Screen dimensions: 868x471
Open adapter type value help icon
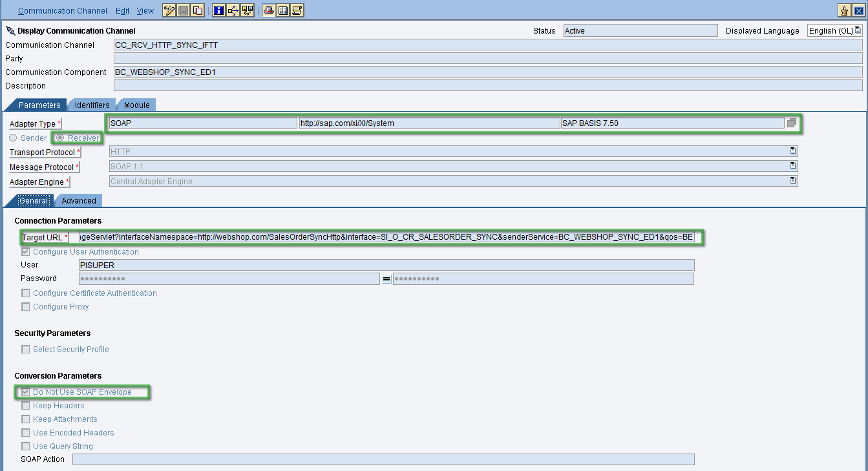click(792, 123)
